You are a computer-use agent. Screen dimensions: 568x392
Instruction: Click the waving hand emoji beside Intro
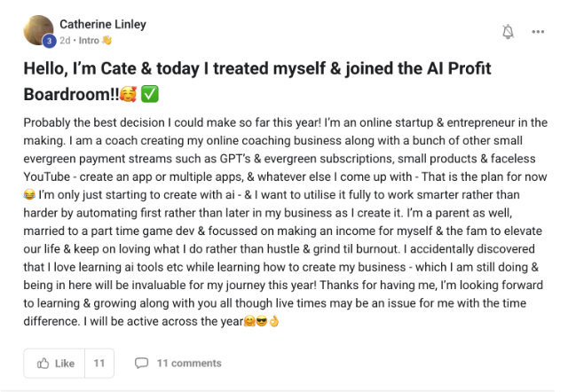pyautogui.click(x=107, y=40)
